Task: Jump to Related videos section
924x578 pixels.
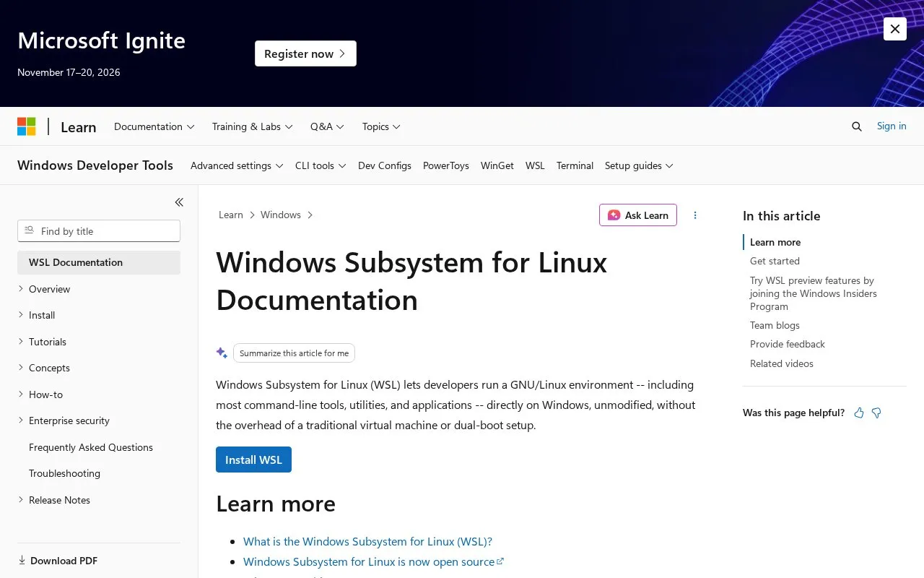Action: [782, 363]
